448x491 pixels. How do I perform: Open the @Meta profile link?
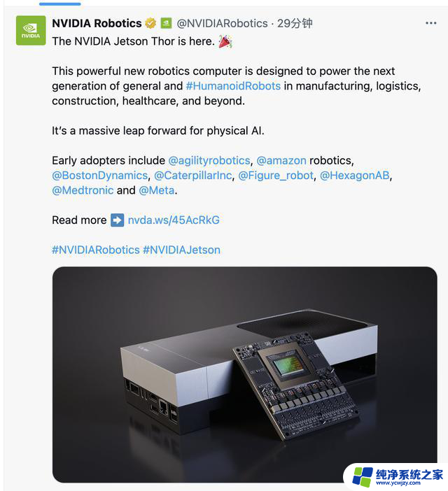(x=156, y=190)
